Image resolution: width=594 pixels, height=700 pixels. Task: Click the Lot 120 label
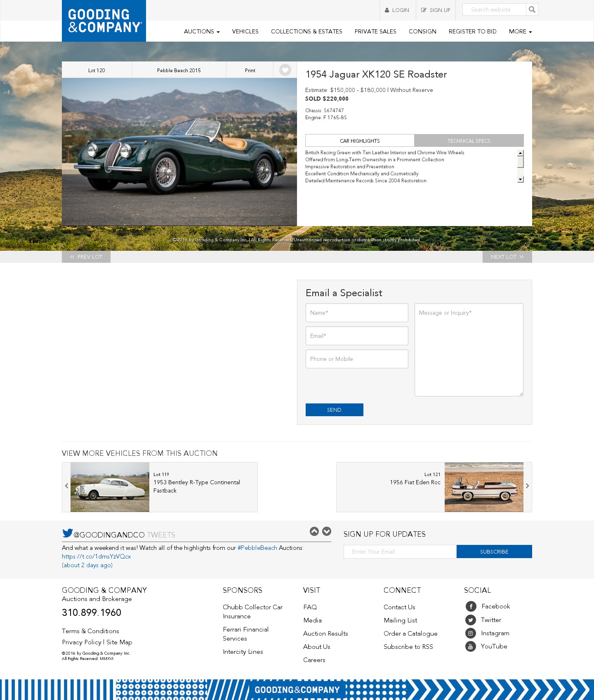97,71
